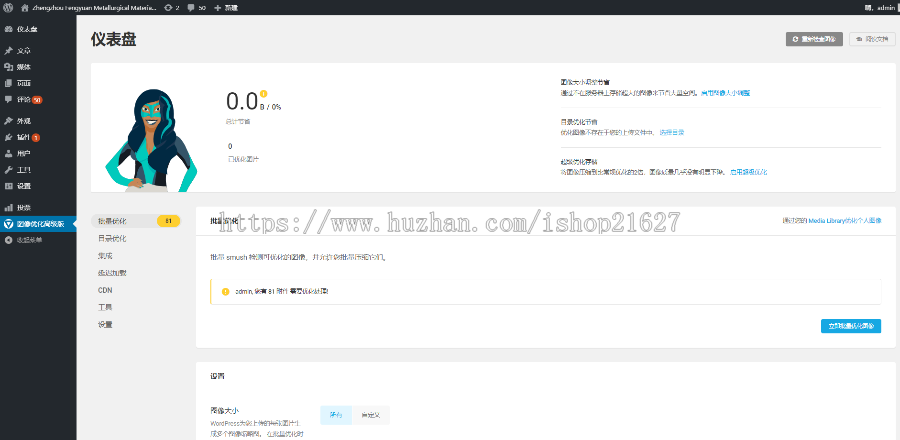Click the Comments speech bubble sidebar icon
This screenshot has height=440, width=900.
pyautogui.click(x=9, y=99)
